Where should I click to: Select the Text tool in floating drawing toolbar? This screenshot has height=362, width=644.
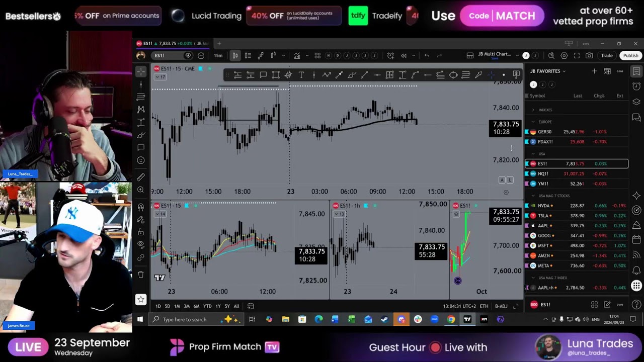coord(301,75)
